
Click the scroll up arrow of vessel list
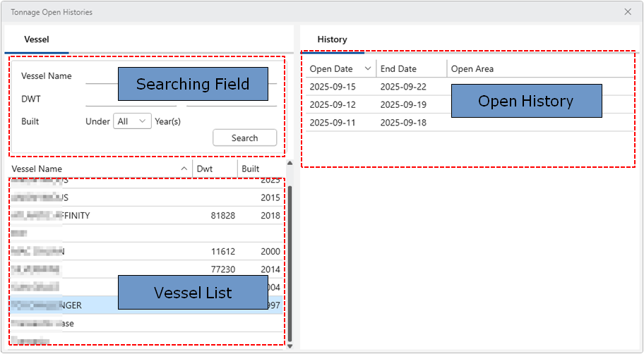coord(288,164)
